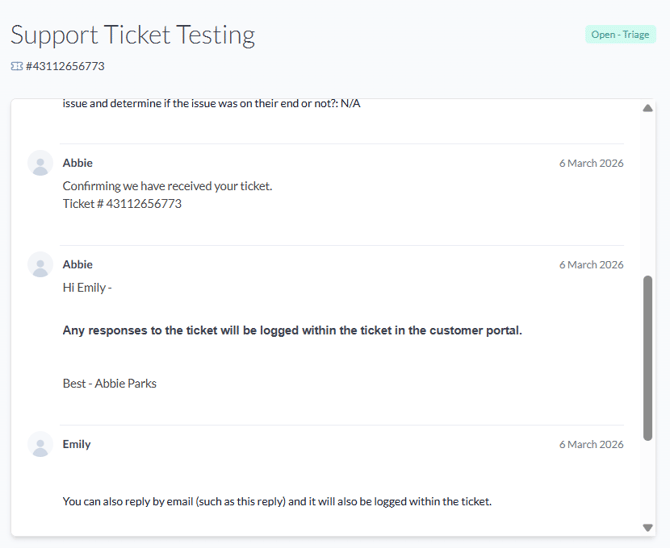This screenshot has width=670, height=548.
Task: Click Abbie's avatar on the ticket confirmation message
Action: (40, 163)
